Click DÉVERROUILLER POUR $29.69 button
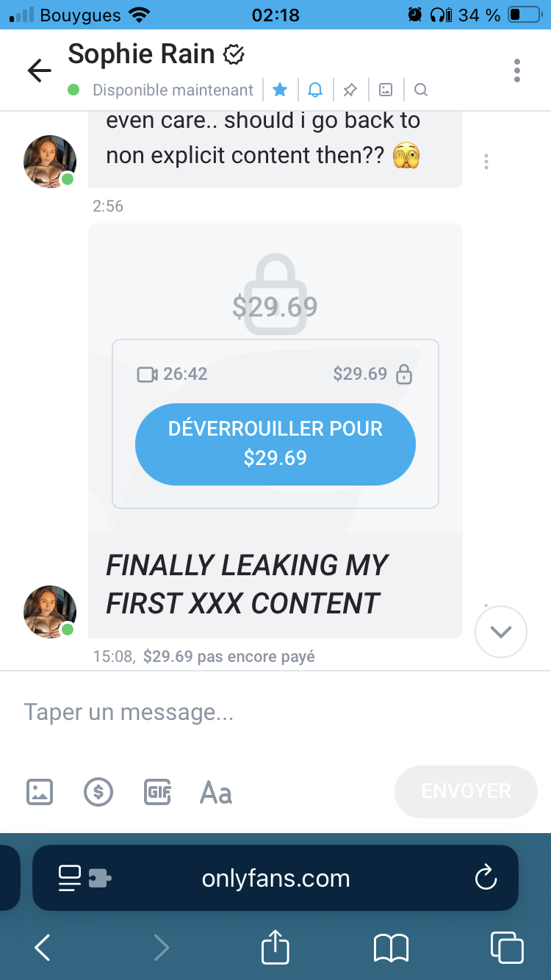The height and width of the screenshot is (980, 551). click(x=275, y=444)
